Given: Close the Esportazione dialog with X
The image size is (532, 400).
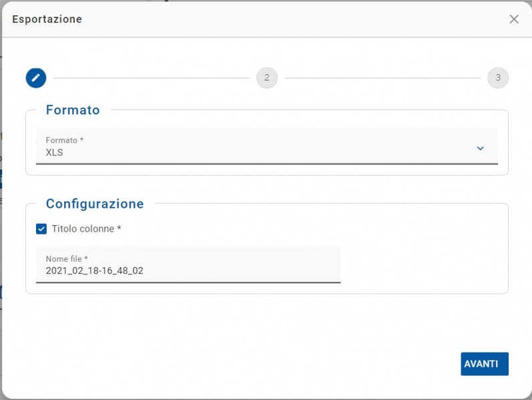Looking at the screenshot, I should click(514, 19).
